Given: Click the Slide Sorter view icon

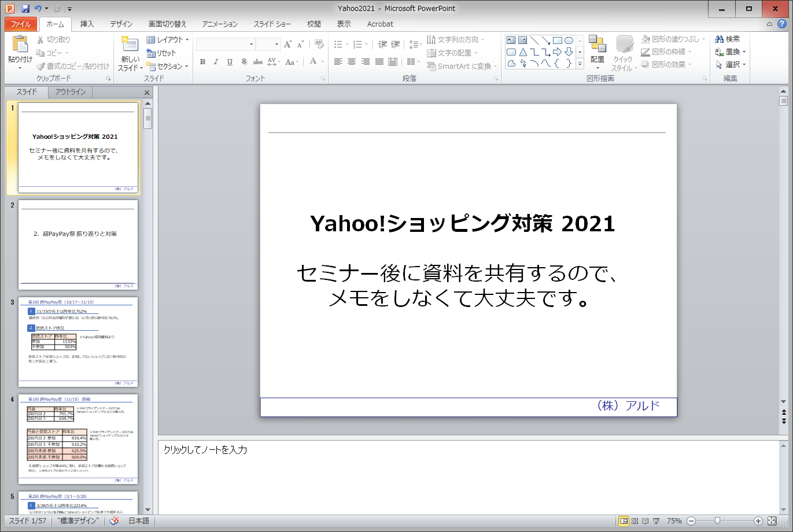Looking at the screenshot, I should (635, 521).
